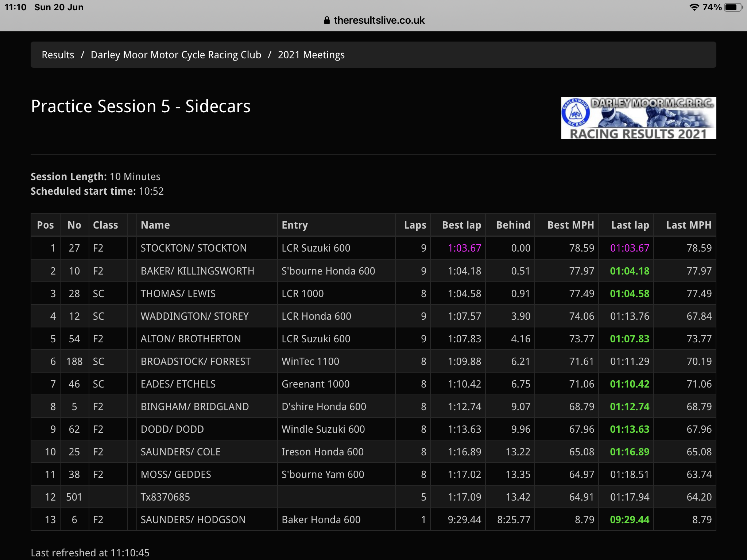Click LCR 1000 entry cell

336,293
